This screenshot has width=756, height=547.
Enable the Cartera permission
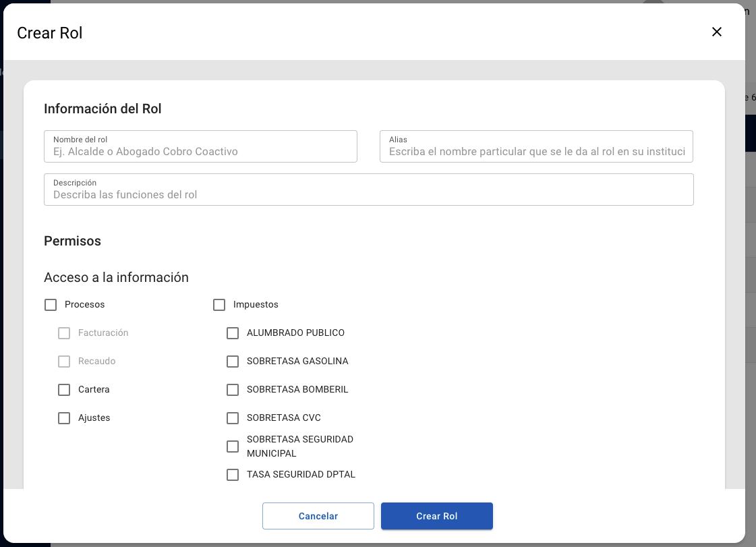[64, 390]
